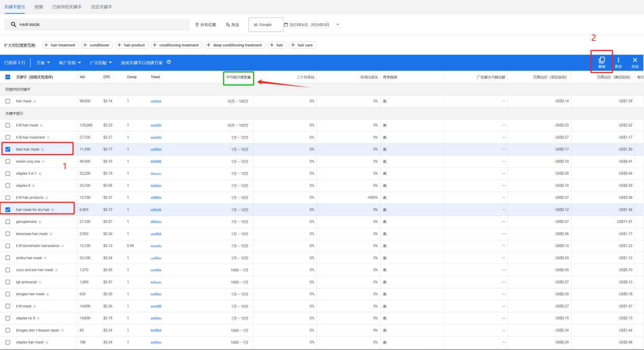Change the 英语 language setting
The image size is (644, 350).
(232, 24)
